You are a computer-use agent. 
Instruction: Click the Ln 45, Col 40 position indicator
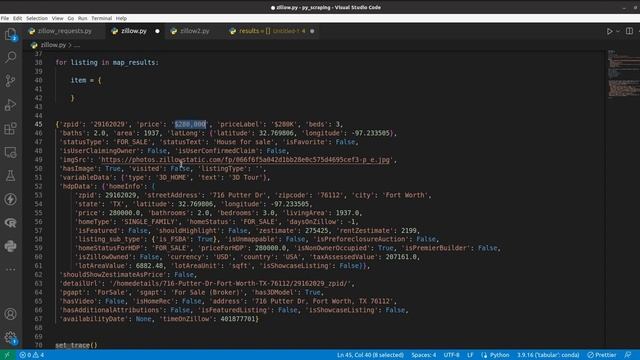(370, 355)
